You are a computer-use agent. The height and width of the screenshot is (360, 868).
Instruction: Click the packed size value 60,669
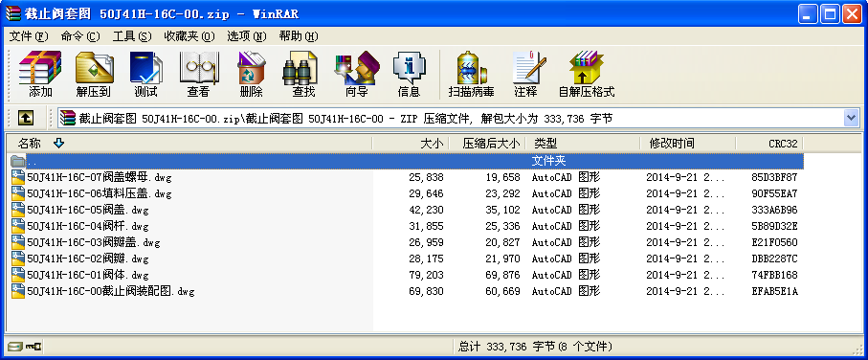502,291
